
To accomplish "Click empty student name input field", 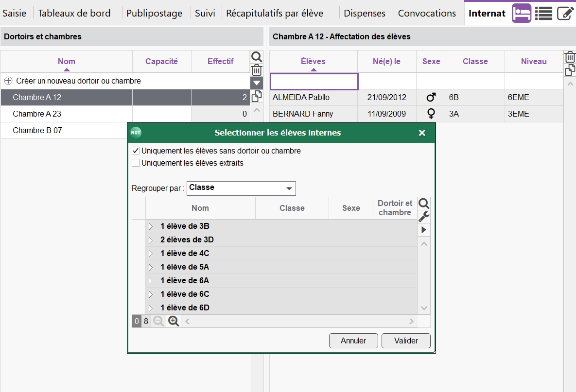I will (x=314, y=82).
